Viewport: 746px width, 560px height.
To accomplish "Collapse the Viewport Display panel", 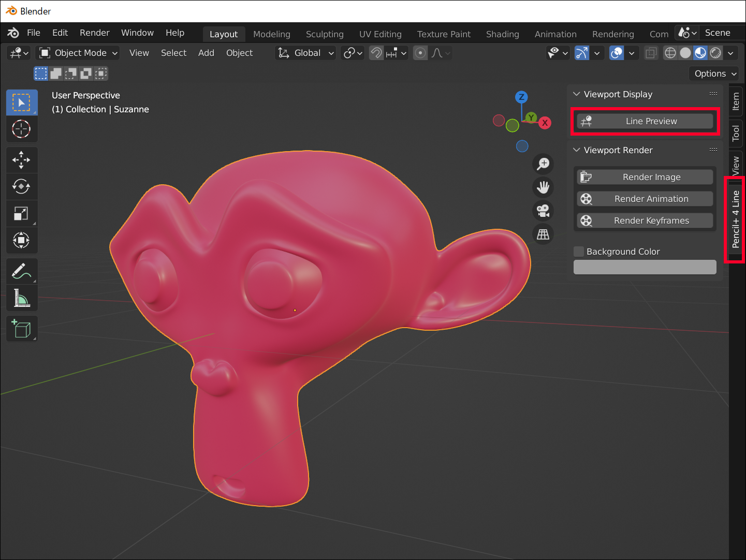I will (576, 94).
